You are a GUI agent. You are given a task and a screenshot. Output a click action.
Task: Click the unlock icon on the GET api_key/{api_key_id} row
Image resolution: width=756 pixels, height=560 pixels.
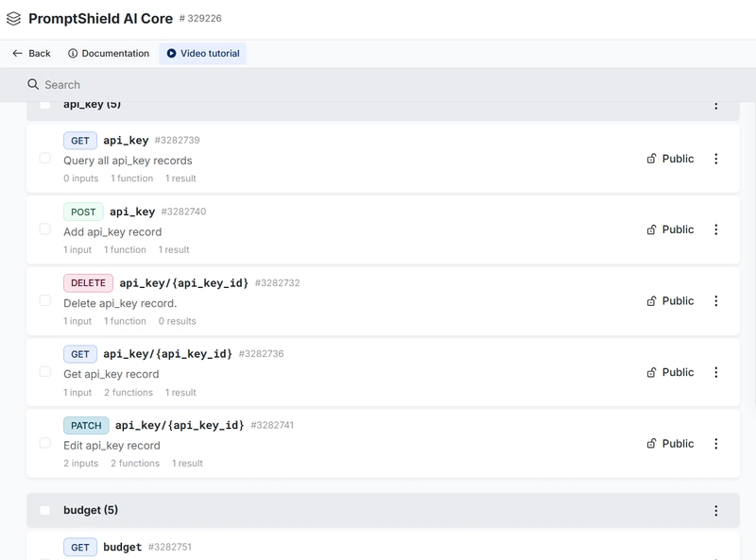click(x=651, y=372)
